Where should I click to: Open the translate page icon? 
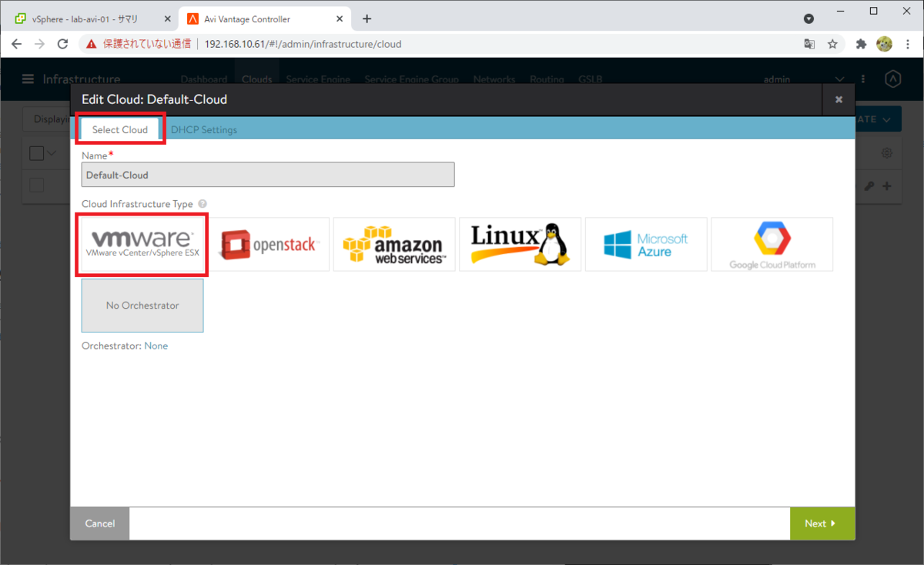(x=809, y=44)
